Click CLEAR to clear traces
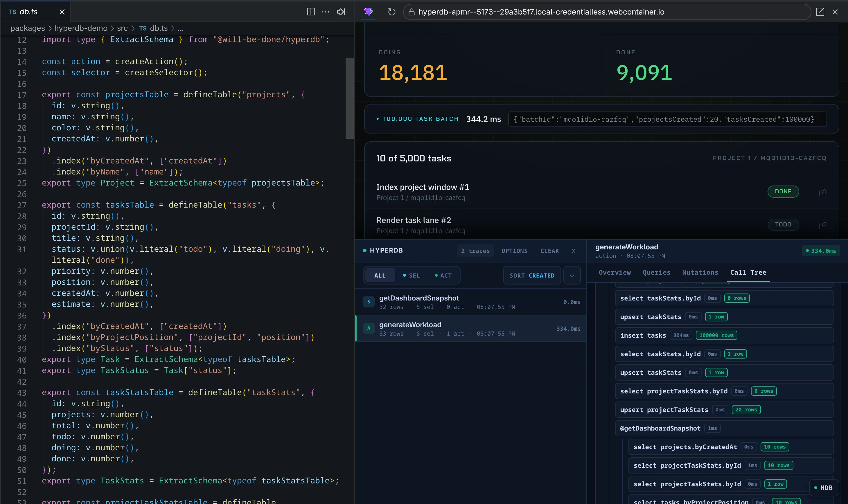Screen dimensions: 848x504 pyautogui.click(x=549, y=251)
